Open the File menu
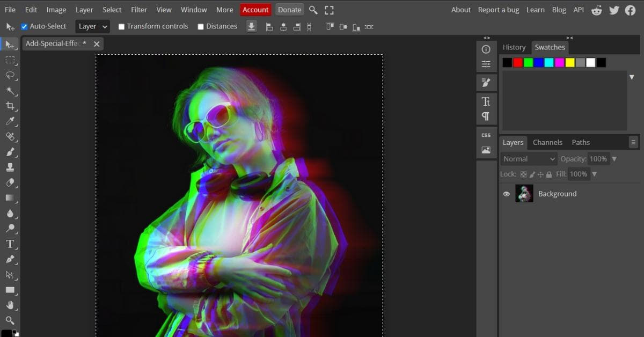Screen dimensions: 644x337 click(10, 10)
